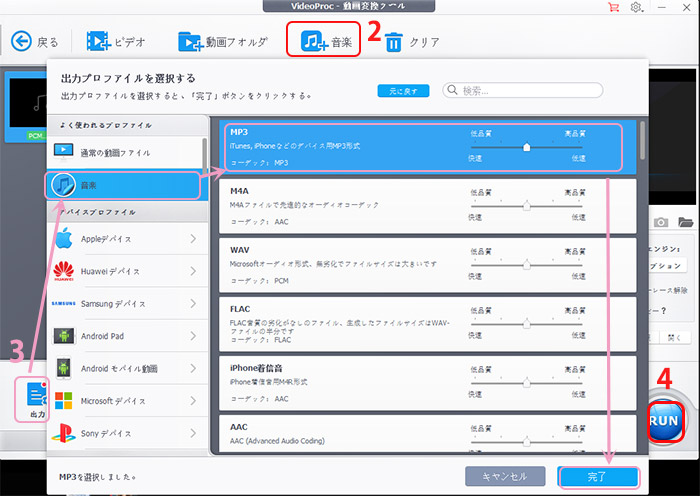Click the M4A quality slider handle
This screenshot has width=700, height=496.
[526, 206]
